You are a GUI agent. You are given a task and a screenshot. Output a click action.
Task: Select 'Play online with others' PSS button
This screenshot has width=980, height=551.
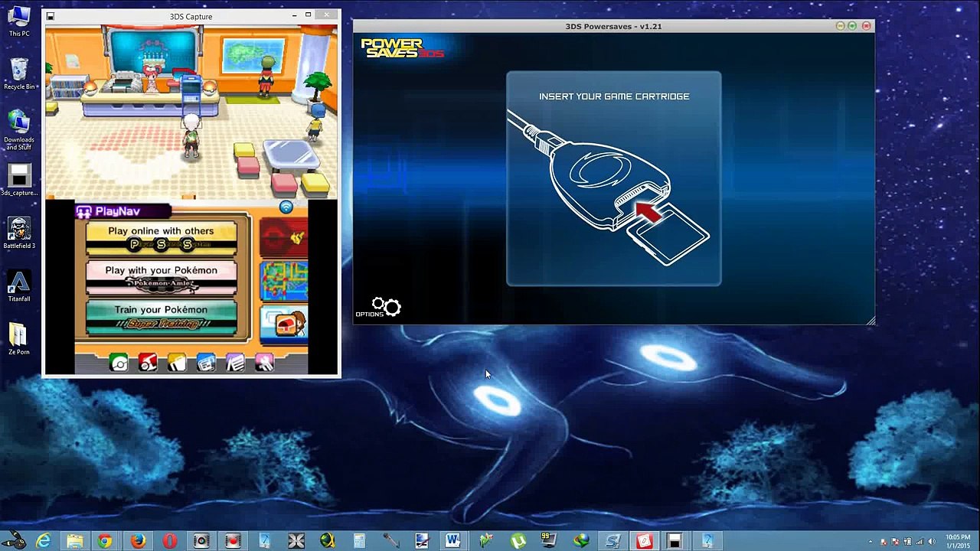point(161,238)
